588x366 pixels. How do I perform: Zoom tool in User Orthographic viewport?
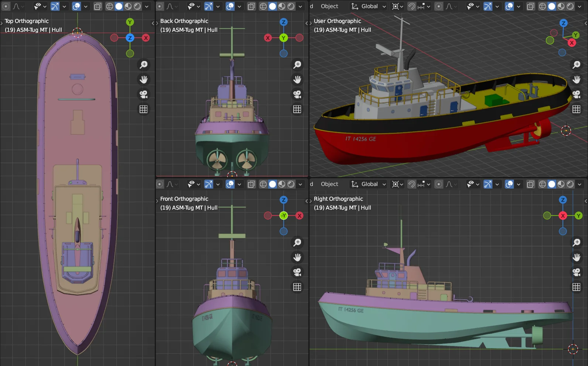tap(577, 65)
